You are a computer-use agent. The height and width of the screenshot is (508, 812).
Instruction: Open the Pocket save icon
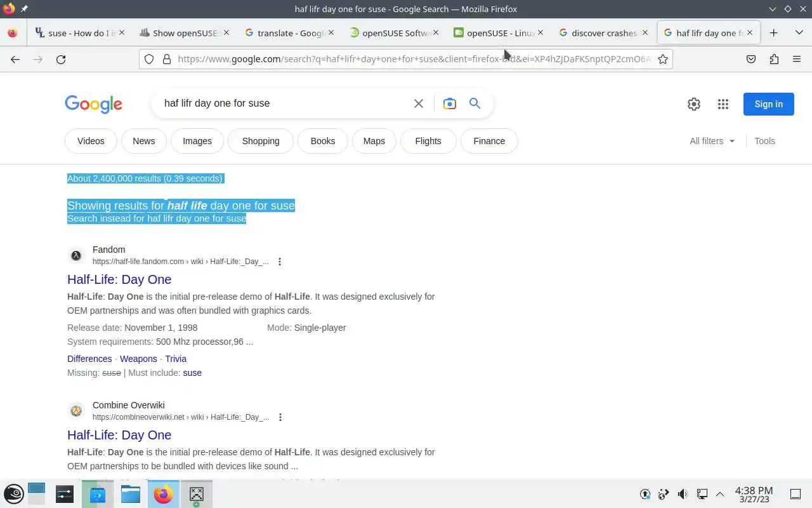(x=751, y=59)
